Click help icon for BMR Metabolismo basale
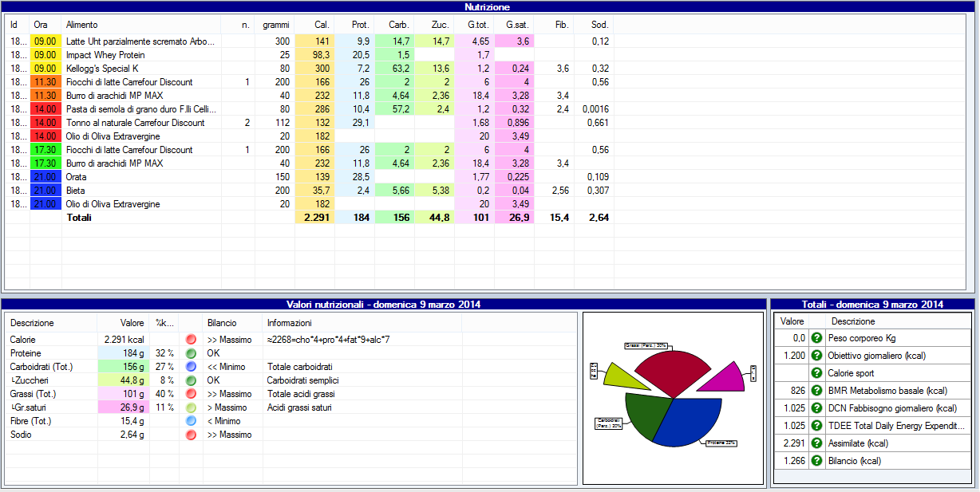This screenshot has width=980, height=492. [x=816, y=391]
